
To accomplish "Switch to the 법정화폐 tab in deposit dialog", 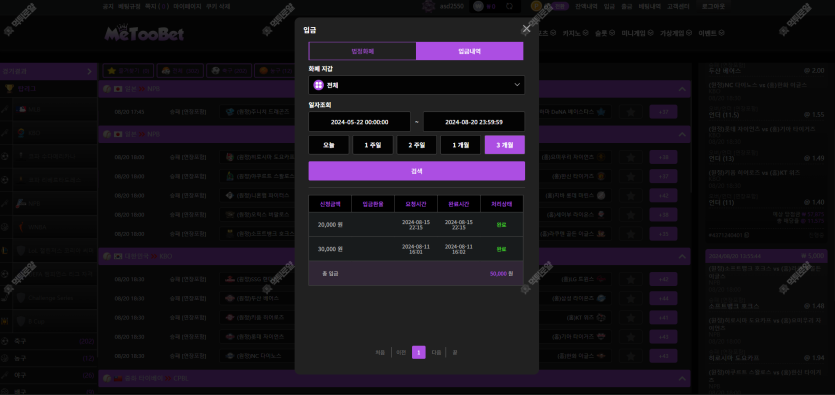I will click(x=362, y=51).
